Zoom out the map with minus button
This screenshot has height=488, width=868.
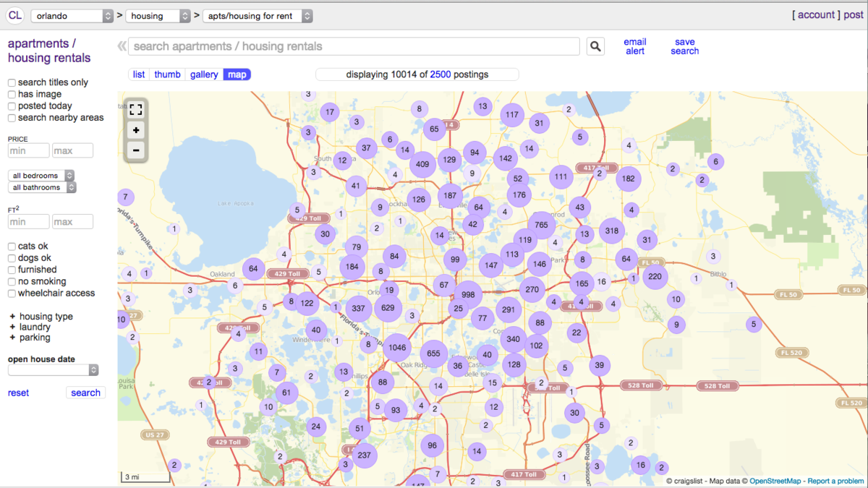136,150
